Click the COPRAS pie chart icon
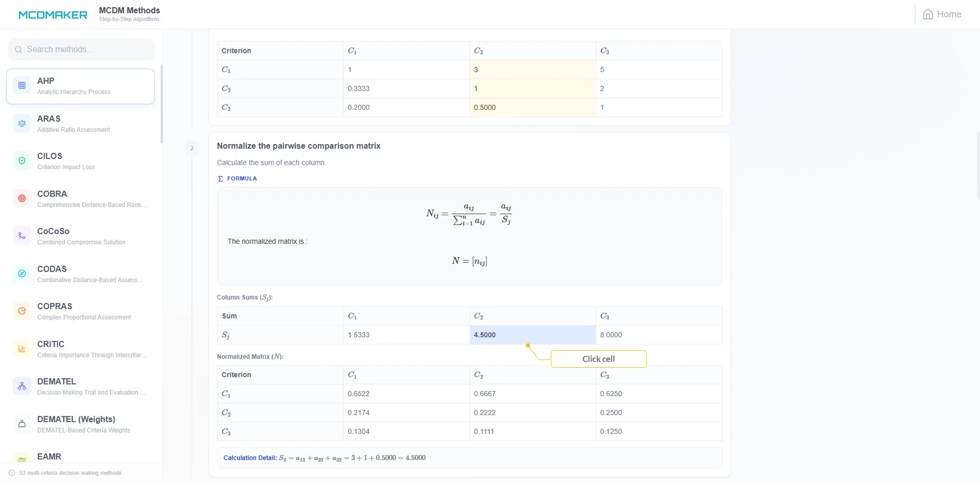Screen dimensions: 980x483 coord(22,311)
